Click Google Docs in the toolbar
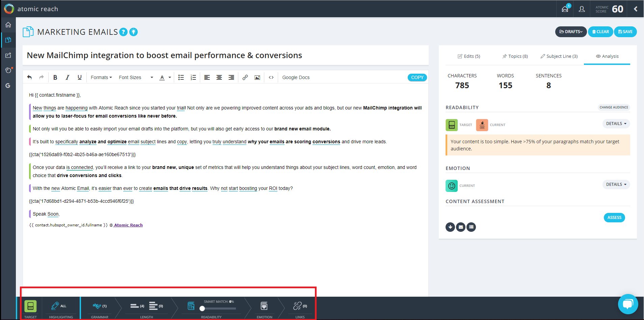The image size is (644, 320). point(296,77)
